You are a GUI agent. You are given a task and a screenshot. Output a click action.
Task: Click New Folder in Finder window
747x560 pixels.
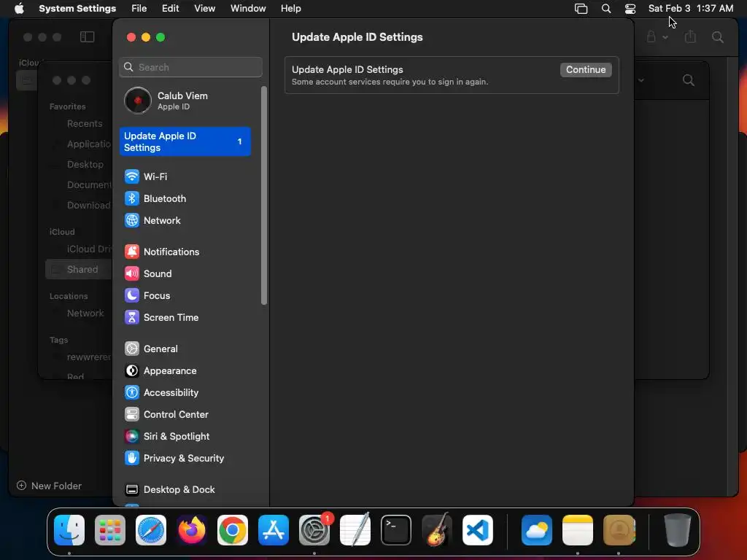coord(50,486)
